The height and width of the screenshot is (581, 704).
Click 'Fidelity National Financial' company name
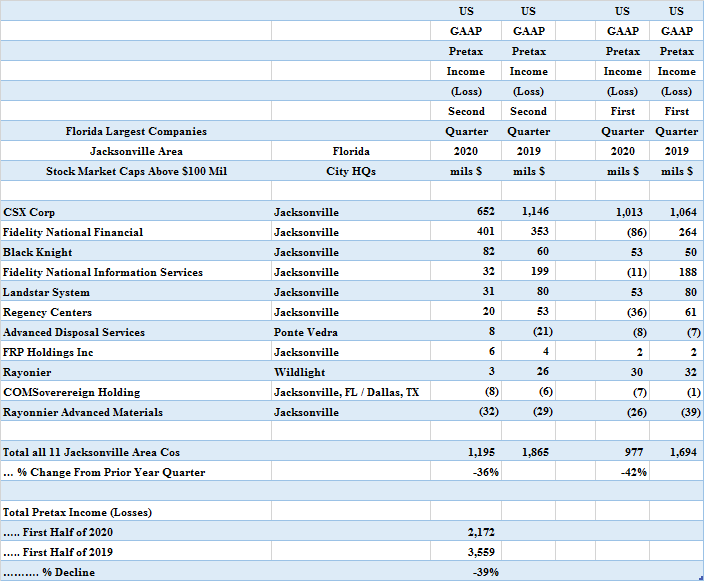pos(73,232)
